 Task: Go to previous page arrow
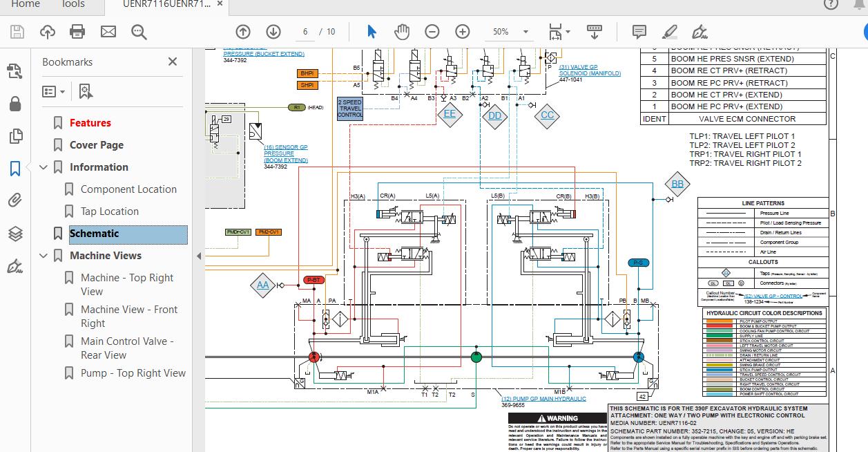[x=242, y=32]
